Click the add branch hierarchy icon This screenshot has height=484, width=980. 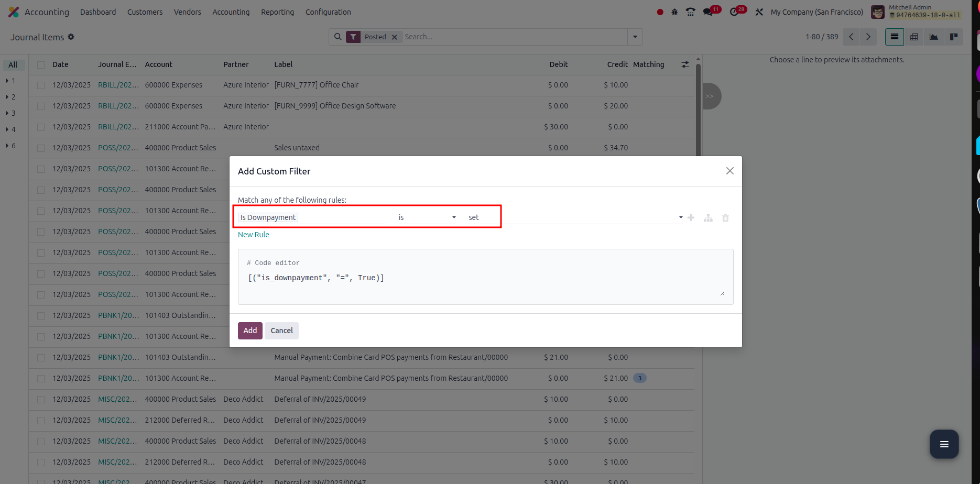pos(708,218)
